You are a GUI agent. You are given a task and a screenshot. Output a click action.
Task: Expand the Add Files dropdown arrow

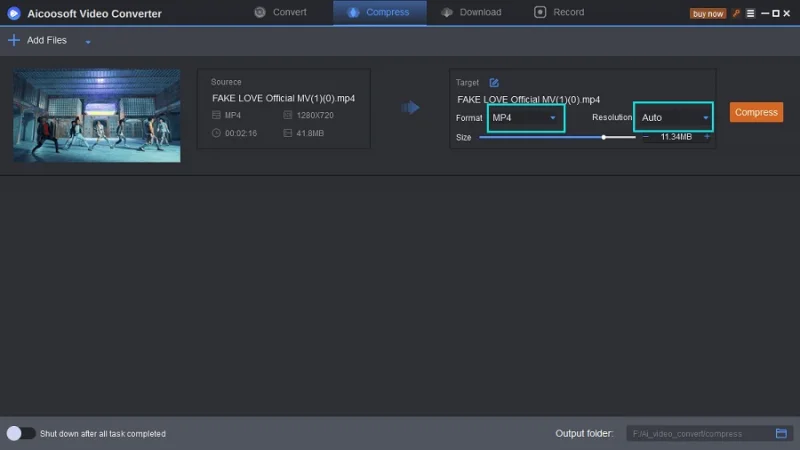pos(88,42)
